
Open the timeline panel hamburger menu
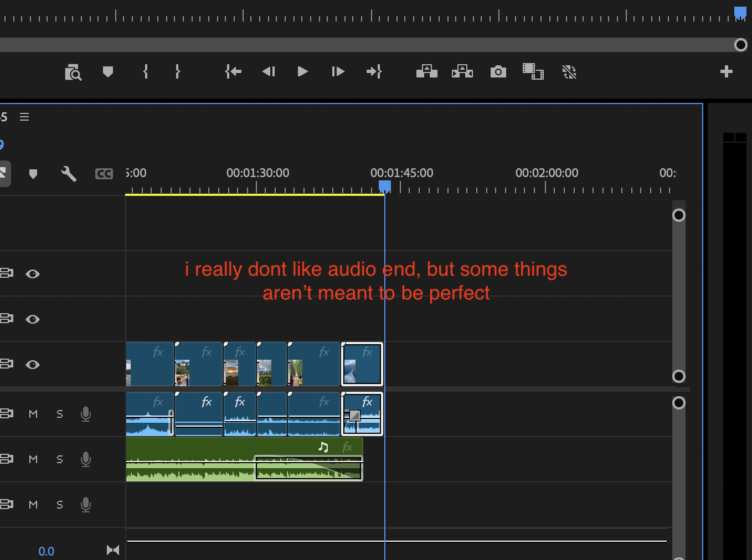[x=24, y=117]
